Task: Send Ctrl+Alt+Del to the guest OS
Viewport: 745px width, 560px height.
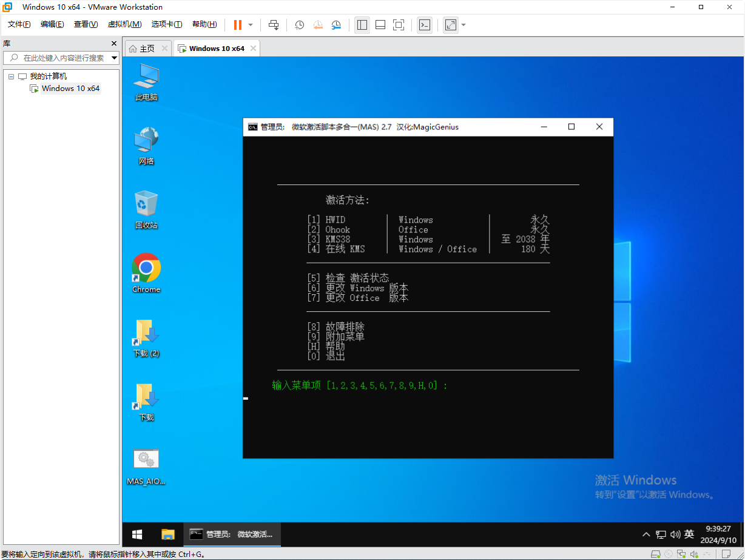Action: coord(274,25)
